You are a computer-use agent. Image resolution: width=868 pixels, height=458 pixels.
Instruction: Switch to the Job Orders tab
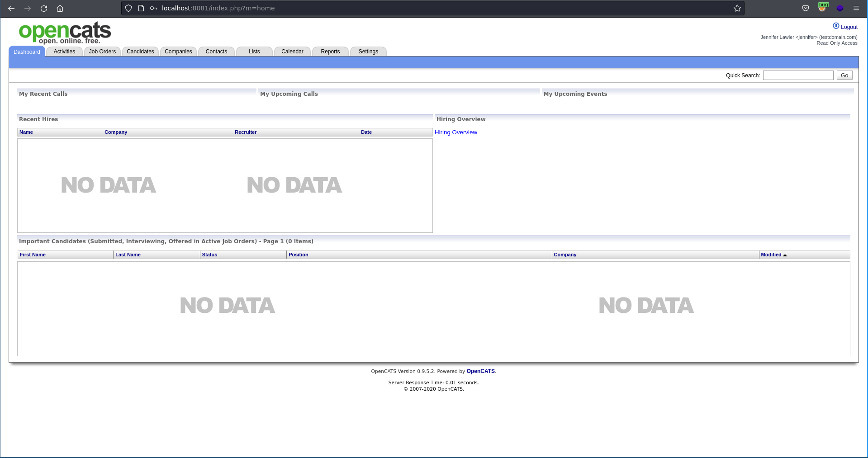tap(102, 52)
